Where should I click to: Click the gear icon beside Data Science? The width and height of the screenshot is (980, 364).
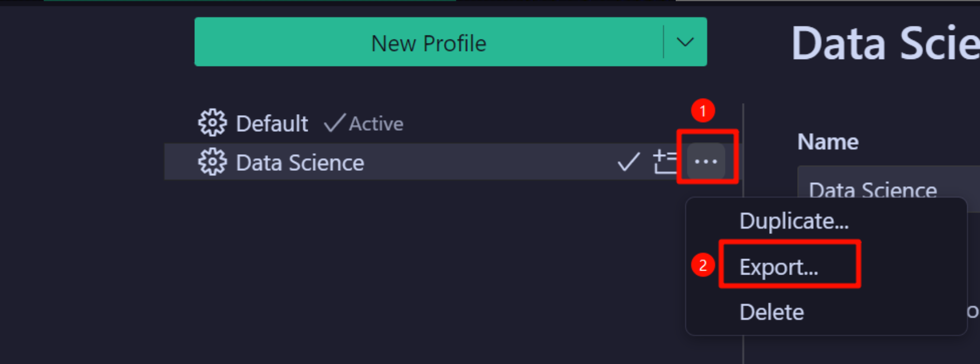(x=212, y=162)
